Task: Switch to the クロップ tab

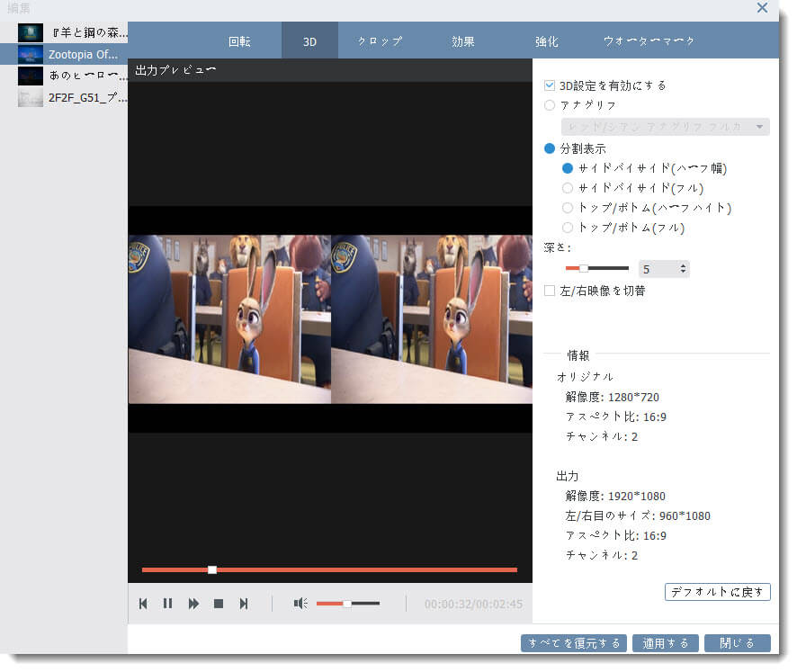Action: pos(380,41)
